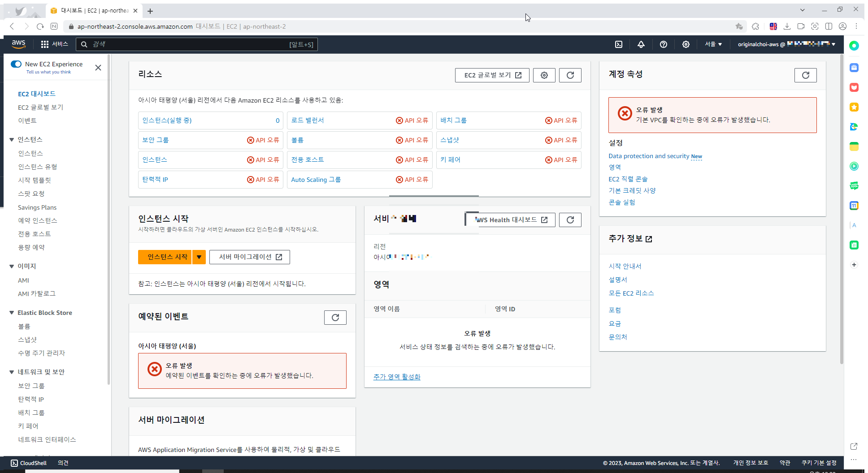Bookmark this page with the star icon
The width and height of the screenshot is (868, 473).
[x=739, y=26]
